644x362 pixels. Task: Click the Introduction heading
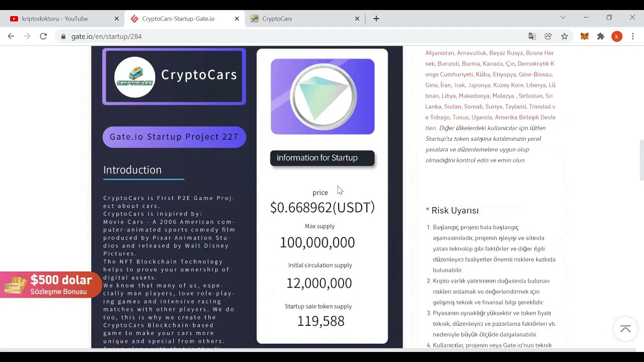coord(132,170)
